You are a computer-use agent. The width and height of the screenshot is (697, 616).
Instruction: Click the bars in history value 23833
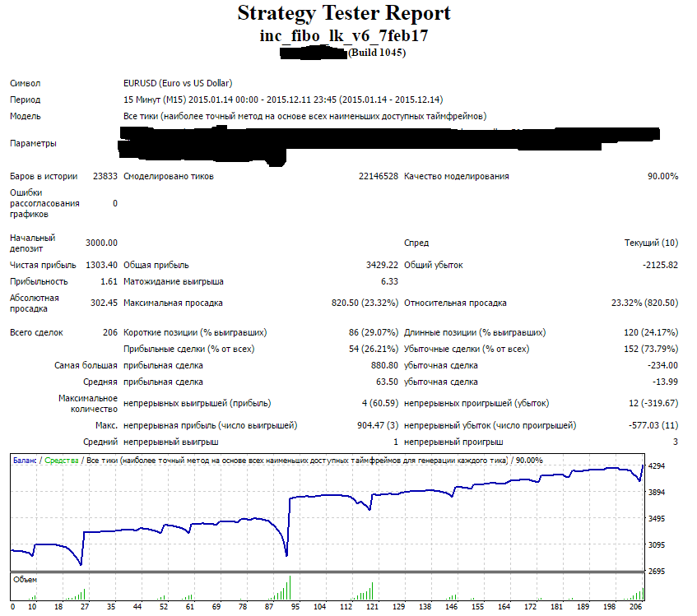(x=105, y=176)
